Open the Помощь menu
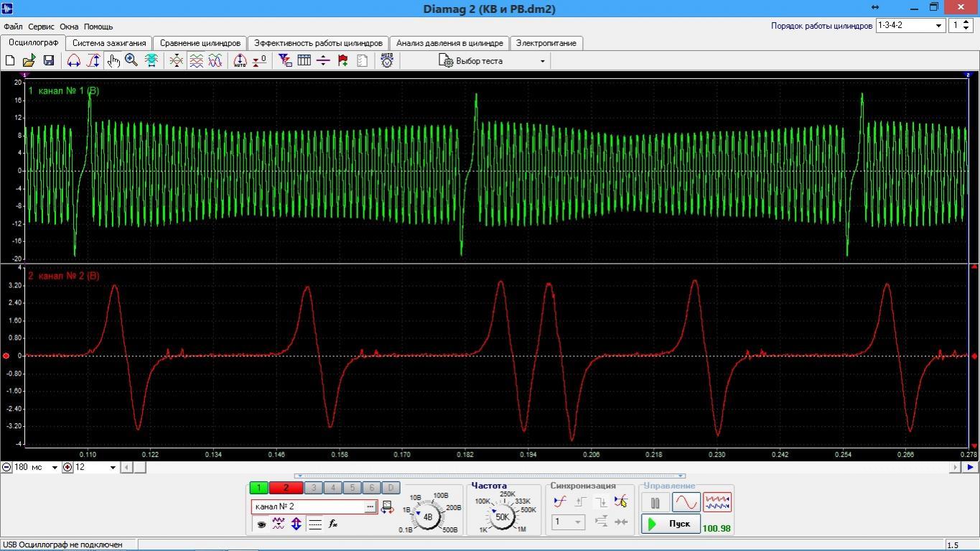Screen dimensions: 980x551 click(98, 27)
